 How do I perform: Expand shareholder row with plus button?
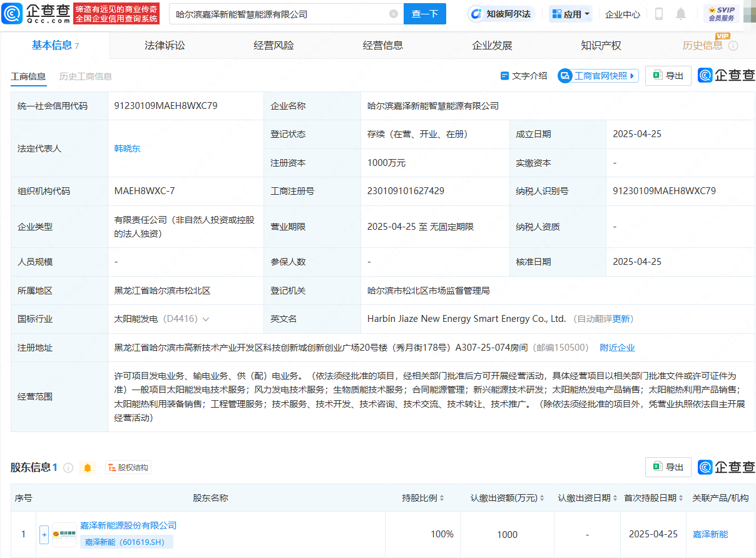pyautogui.click(x=44, y=535)
